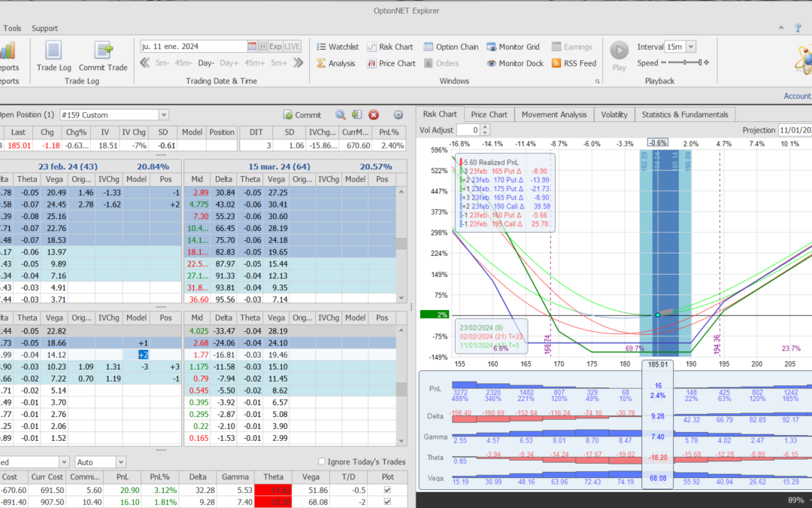Uncheck Plot box in the first trade row
Image resolution: width=812 pixels, height=508 pixels.
click(x=387, y=490)
